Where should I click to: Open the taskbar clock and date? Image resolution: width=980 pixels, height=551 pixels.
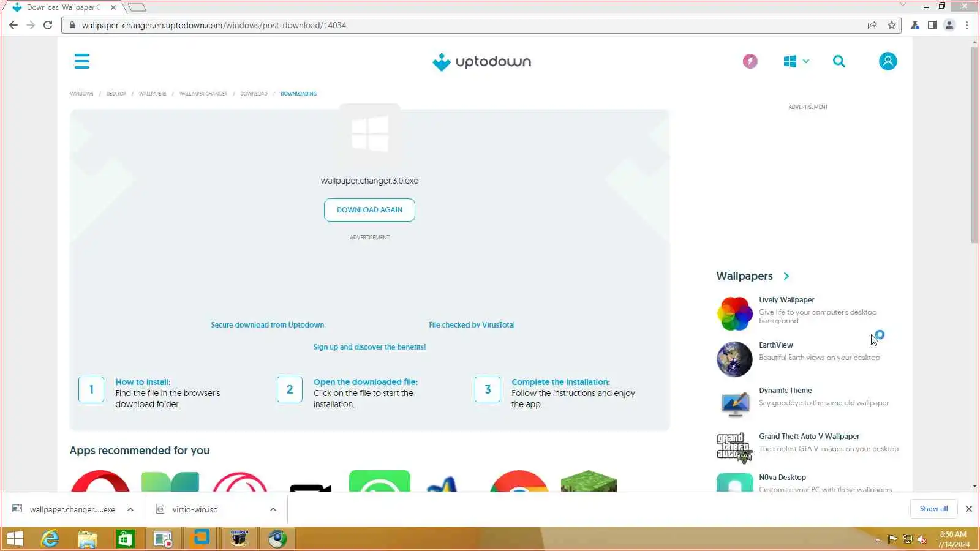953,539
